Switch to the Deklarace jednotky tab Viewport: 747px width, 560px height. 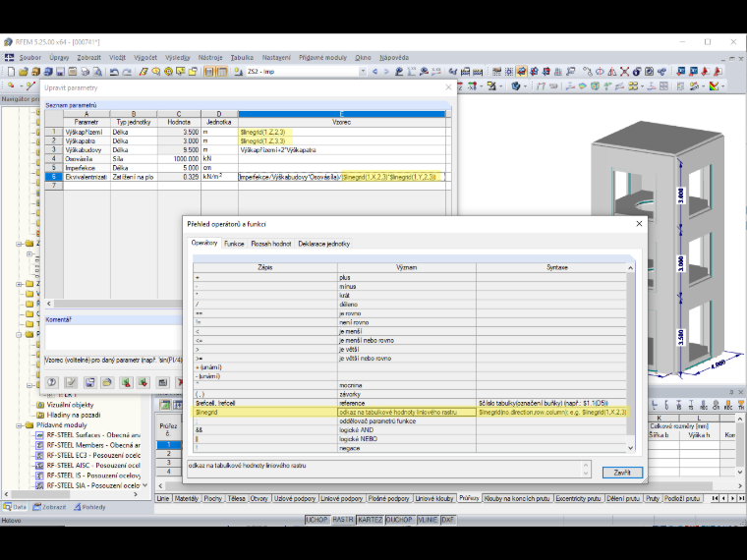pyautogui.click(x=324, y=244)
